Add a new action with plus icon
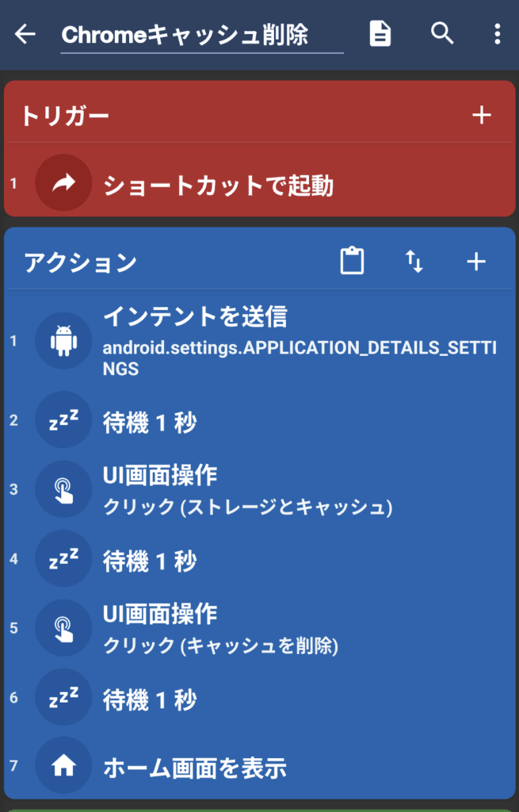Screen dimensions: 519x812 pyautogui.click(x=476, y=262)
